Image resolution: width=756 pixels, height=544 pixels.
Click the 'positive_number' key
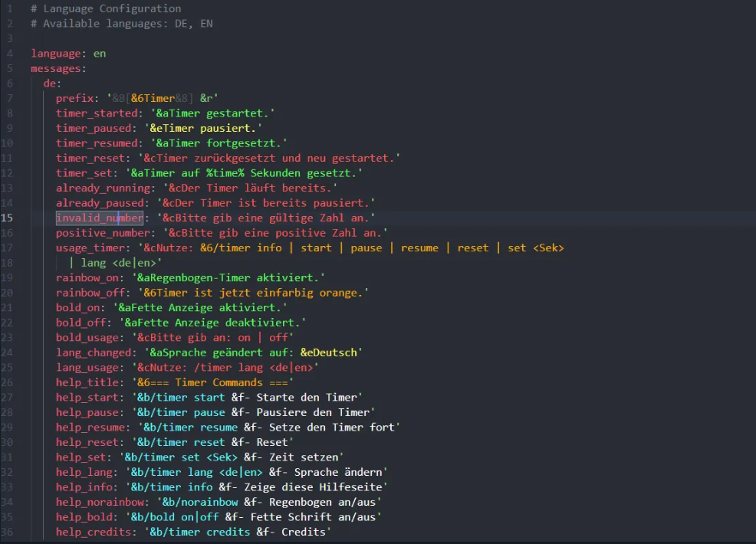click(103, 233)
